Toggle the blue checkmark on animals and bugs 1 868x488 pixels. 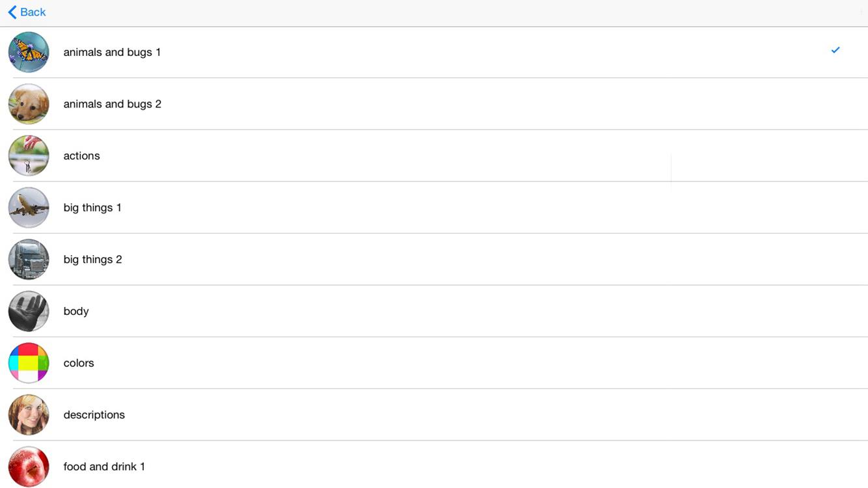pos(835,50)
